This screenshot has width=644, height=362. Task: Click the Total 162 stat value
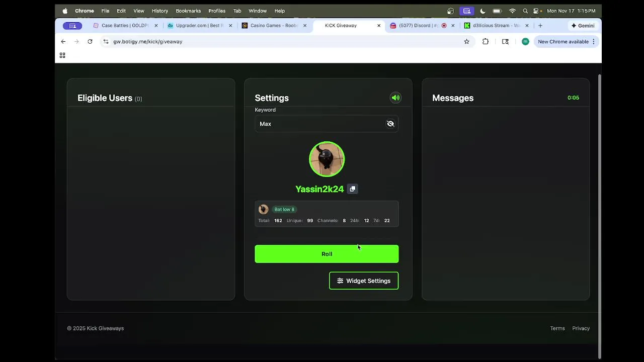tap(278, 221)
